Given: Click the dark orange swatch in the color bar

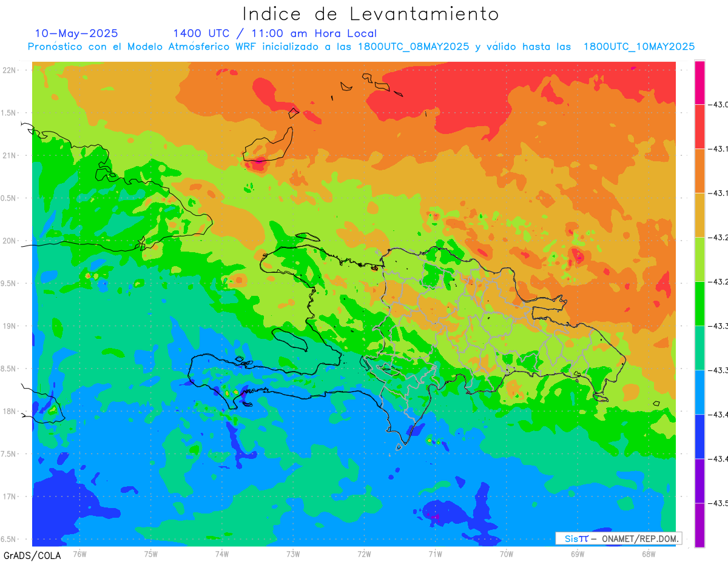Looking at the screenshot, I should coord(699,171).
